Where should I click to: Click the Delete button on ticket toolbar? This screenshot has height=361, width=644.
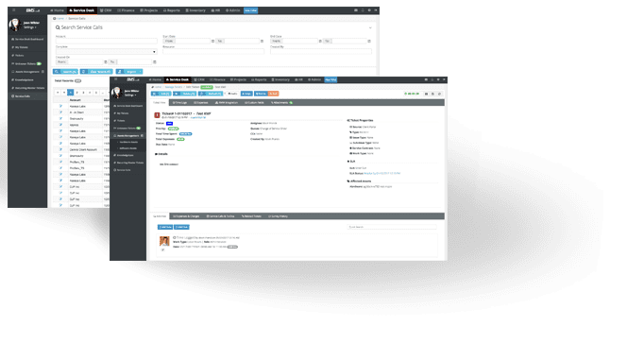185,94
